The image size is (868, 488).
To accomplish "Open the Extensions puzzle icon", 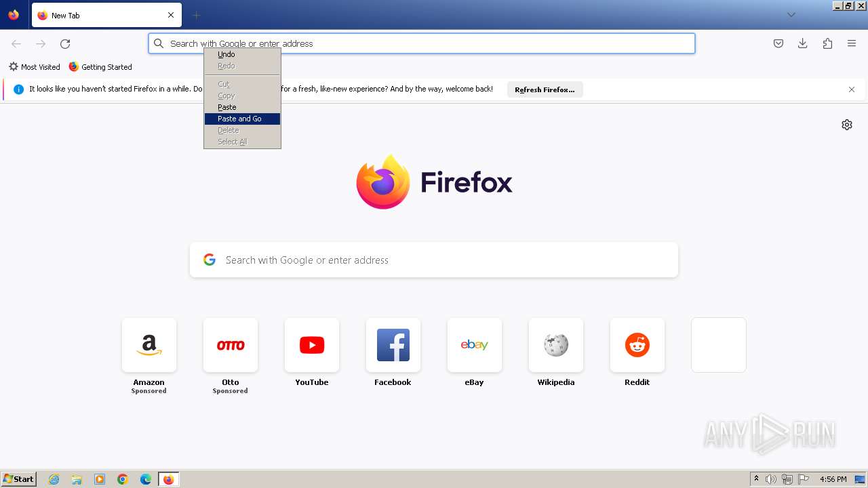I will coord(827,43).
